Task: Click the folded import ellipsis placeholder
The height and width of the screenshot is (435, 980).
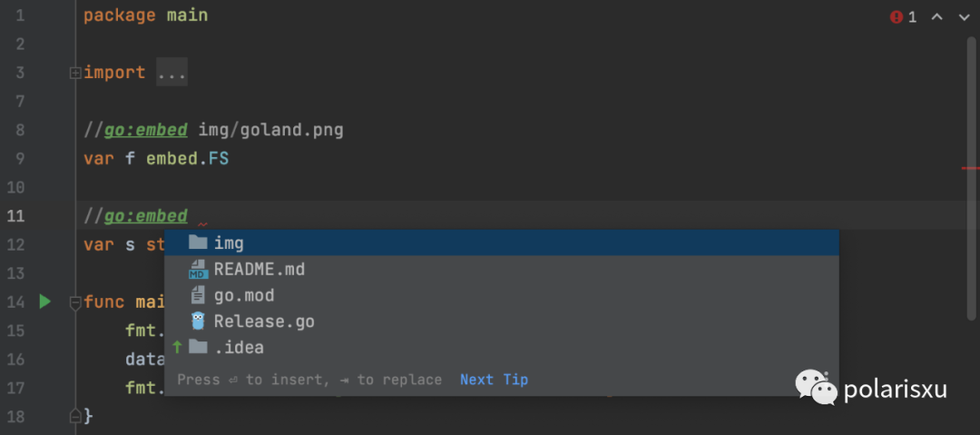Action: (x=171, y=73)
